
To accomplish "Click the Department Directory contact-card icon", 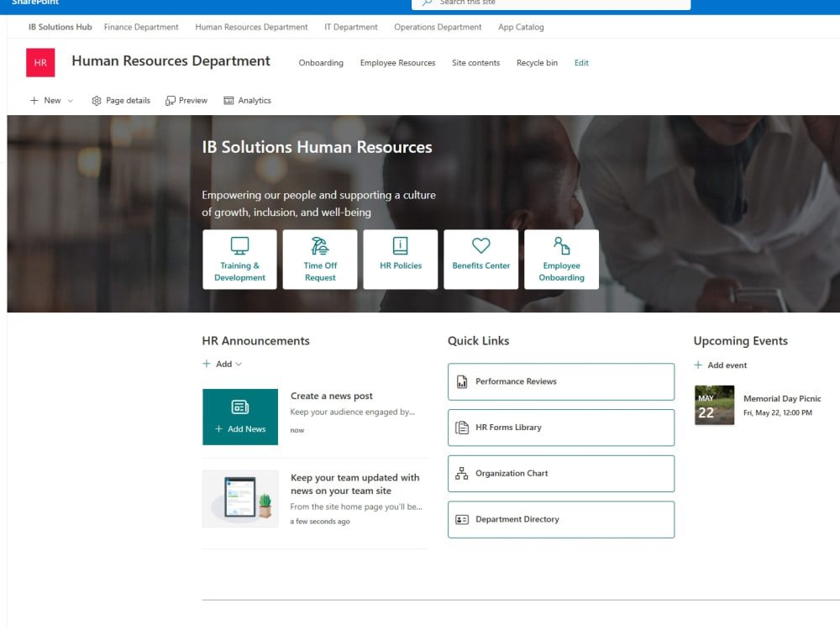I will point(462,520).
